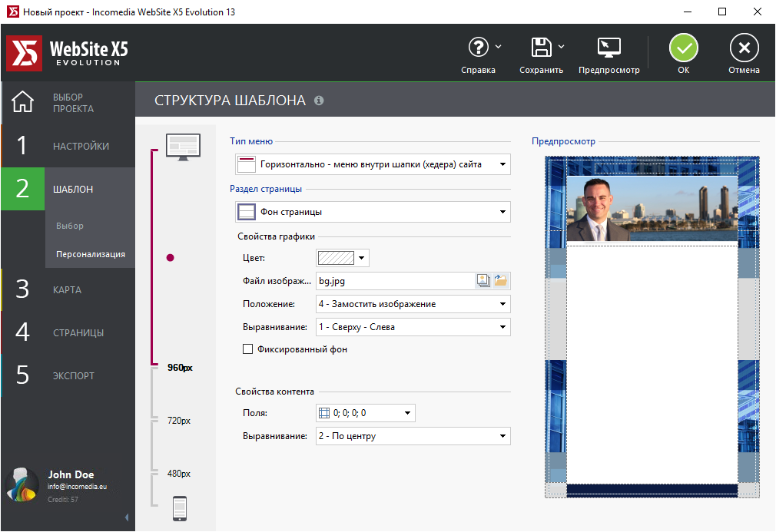The width and height of the screenshot is (776, 532).
Task: Click the bg.jpg image file field
Action: [394, 281]
